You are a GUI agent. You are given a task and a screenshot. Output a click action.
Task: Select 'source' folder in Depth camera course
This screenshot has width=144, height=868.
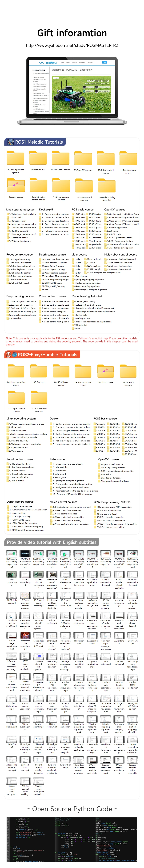point(44,289)
